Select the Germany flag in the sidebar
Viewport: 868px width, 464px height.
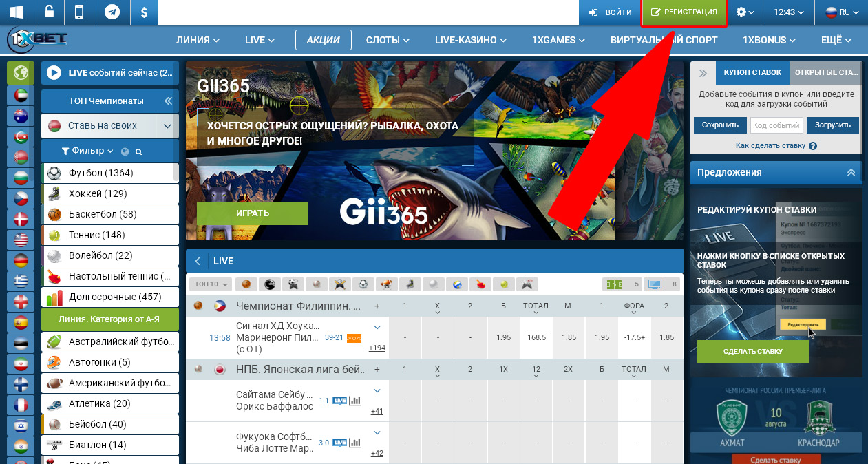coord(21,261)
